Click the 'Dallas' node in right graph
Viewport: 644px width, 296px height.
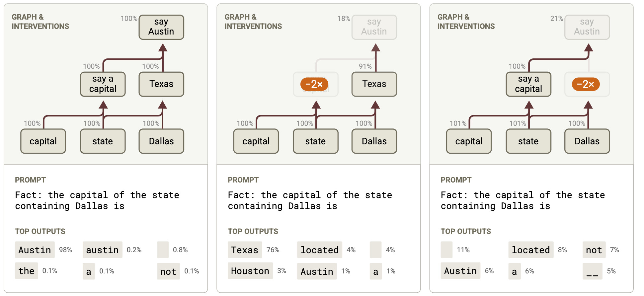[587, 141]
